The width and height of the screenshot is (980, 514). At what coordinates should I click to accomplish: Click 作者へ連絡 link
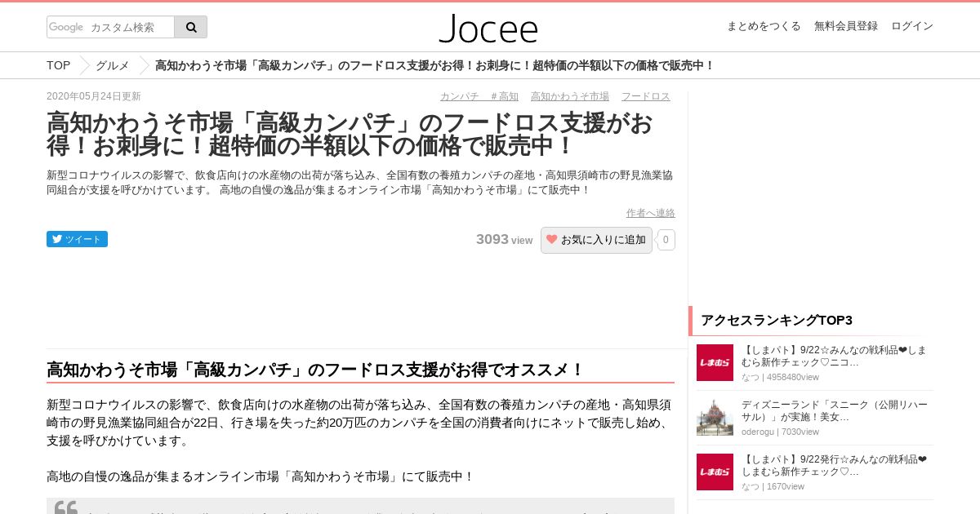point(651,213)
